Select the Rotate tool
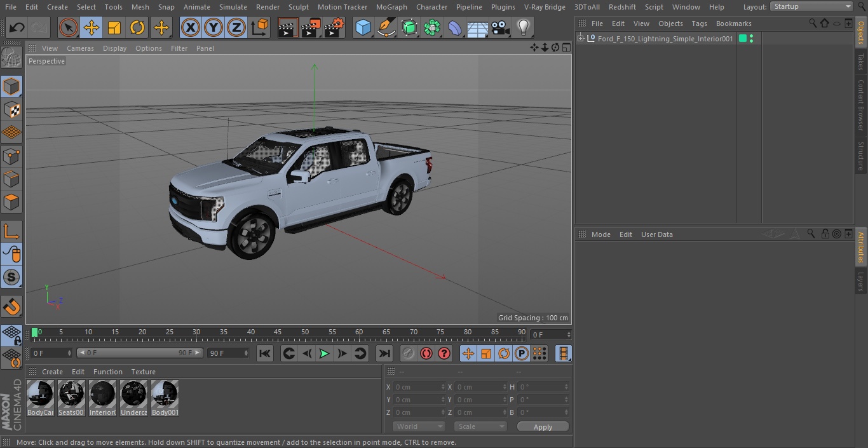This screenshot has height=448, width=868. (x=137, y=27)
